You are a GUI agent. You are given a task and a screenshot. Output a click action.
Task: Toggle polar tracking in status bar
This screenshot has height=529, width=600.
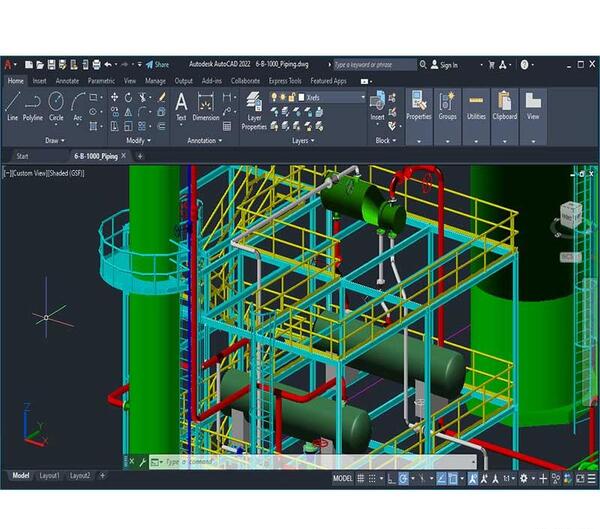click(x=403, y=478)
